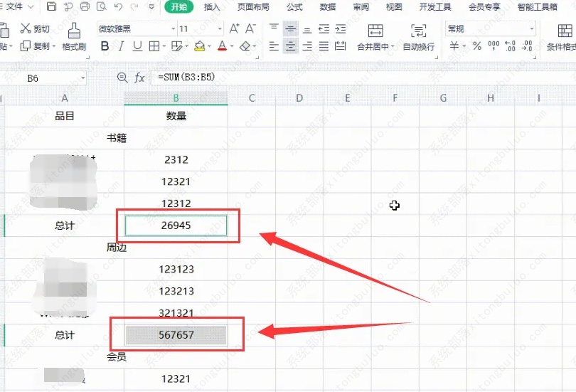Click the Save icon in quick access toolbar
The width and height of the screenshot is (576, 392).
(x=52, y=7)
